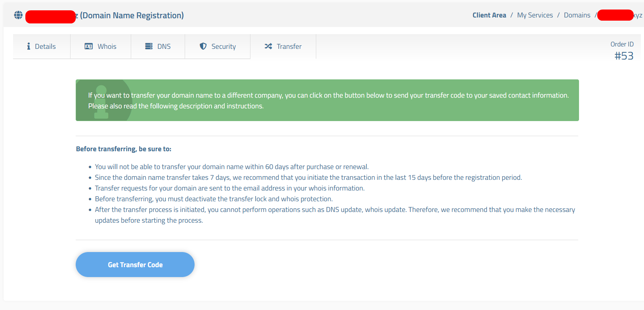Click the bullet about deactivating transfer lock
The image size is (644, 310).
[x=214, y=199]
